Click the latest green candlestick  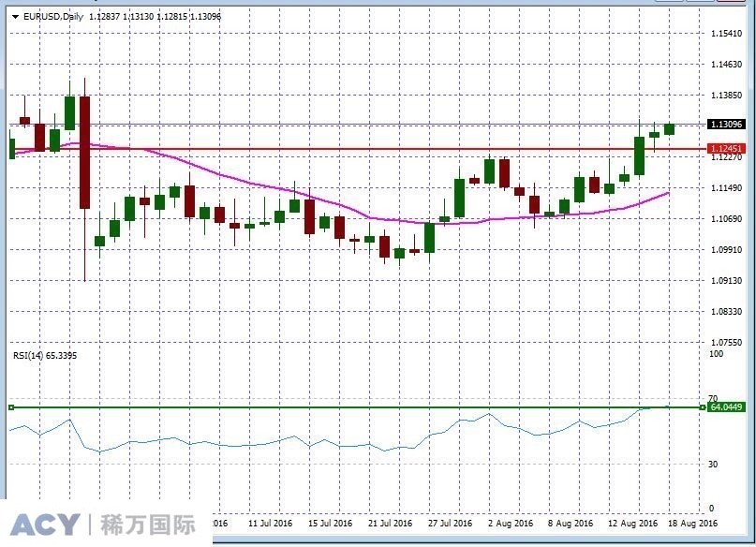671,129
